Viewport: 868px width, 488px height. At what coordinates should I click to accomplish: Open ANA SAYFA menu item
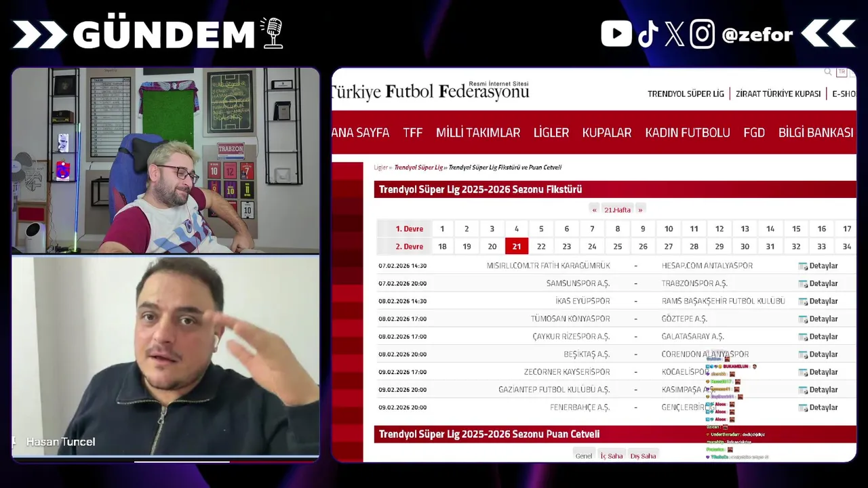tap(360, 133)
